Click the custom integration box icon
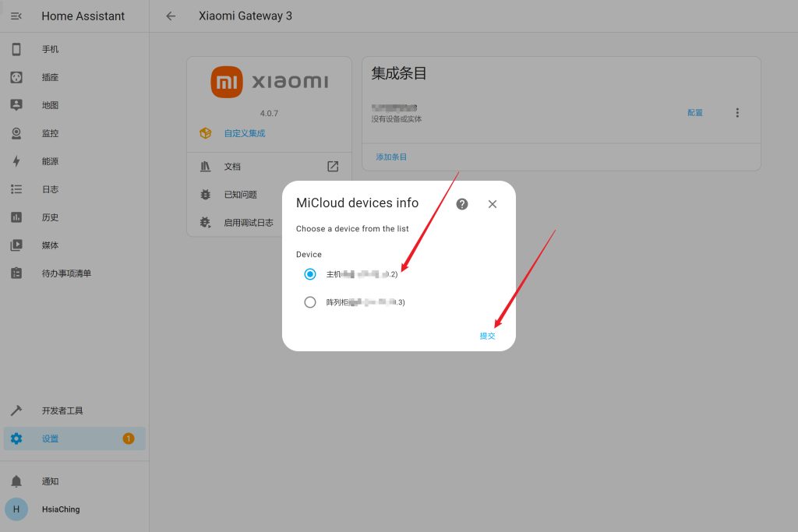Screen dimensions: 798x532 206,133
